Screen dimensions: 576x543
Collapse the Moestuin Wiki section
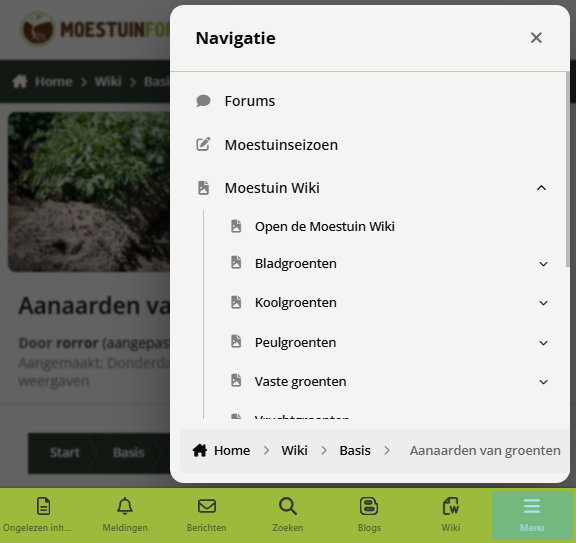(x=541, y=188)
